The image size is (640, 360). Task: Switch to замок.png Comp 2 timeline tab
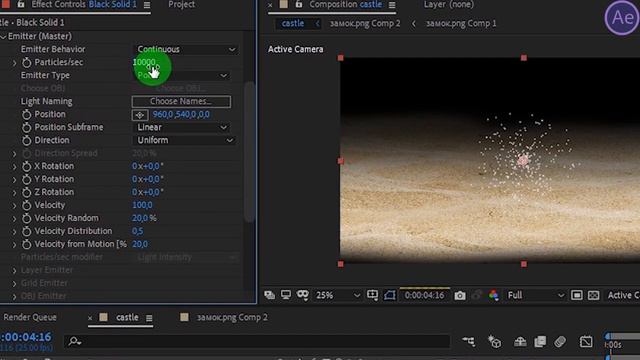coord(232,317)
